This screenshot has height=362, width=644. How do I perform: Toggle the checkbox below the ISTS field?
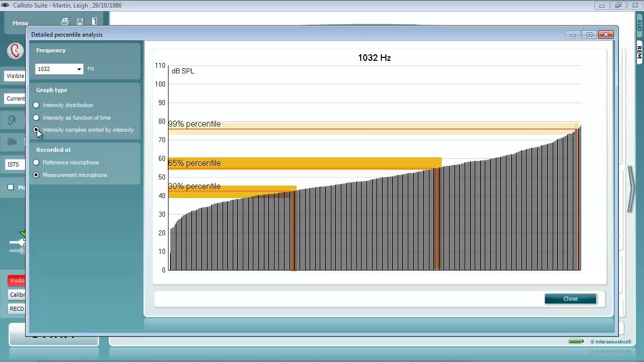(11, 188)
